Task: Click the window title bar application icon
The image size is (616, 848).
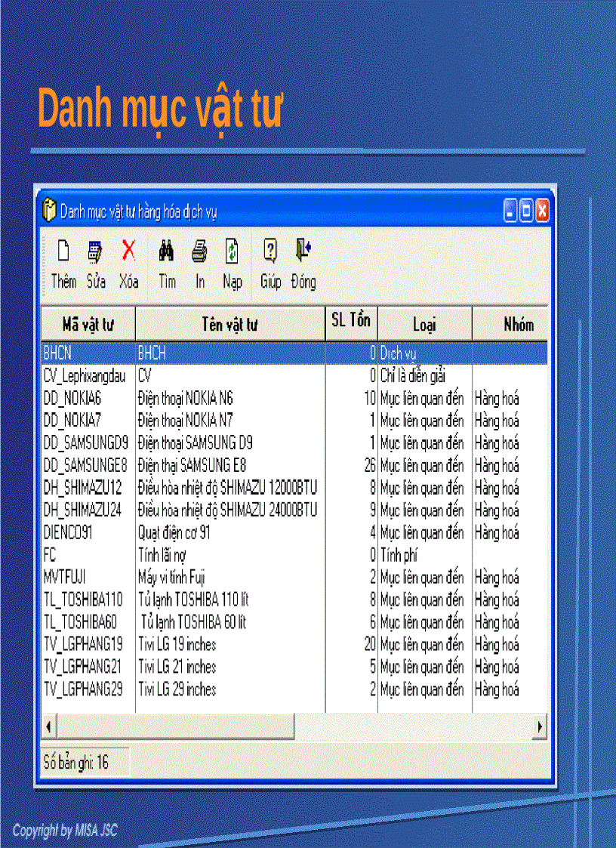Action: (x=49, y=211)
